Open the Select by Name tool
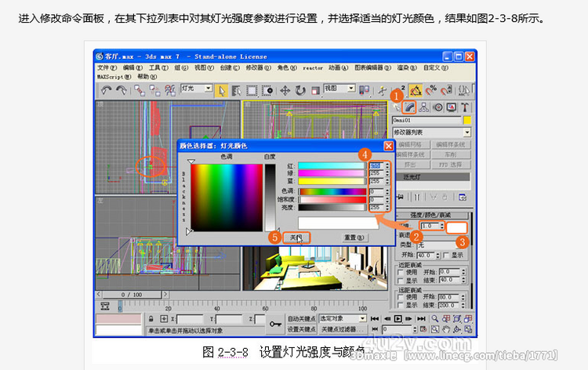588x370 pixels. click(236, 91)
